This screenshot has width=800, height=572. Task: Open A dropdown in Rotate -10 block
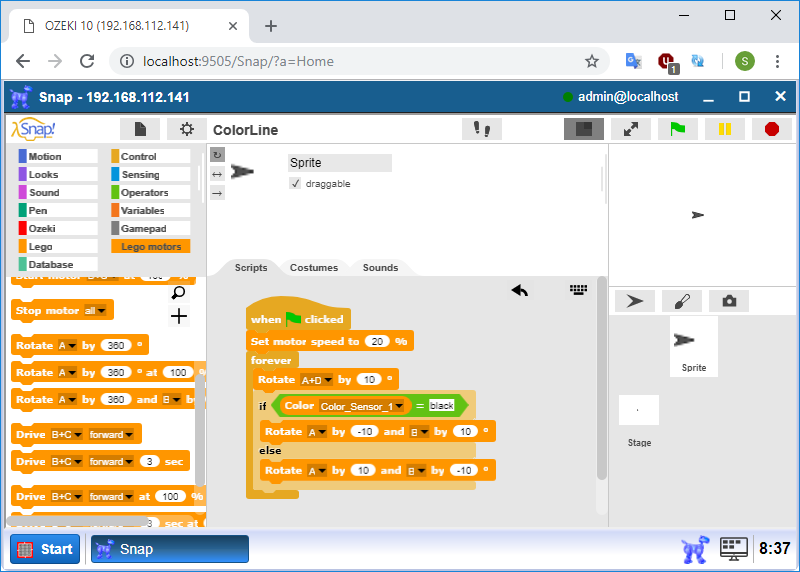coord(317,432)
